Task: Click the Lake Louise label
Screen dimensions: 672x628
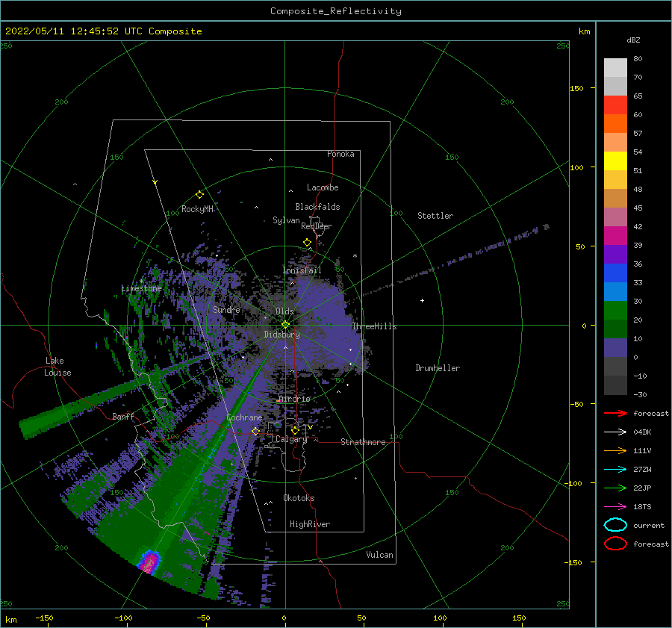Action: [57, 367]
